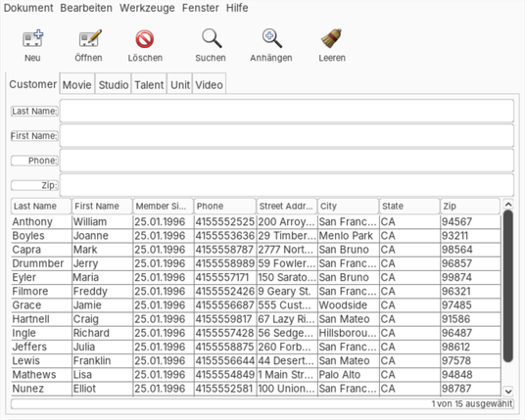Image resolution: width=525 pixels, height=420 pixels.
Task: Open the Hilfe menu
Action: pyautogui.click(x=237, y=8)
